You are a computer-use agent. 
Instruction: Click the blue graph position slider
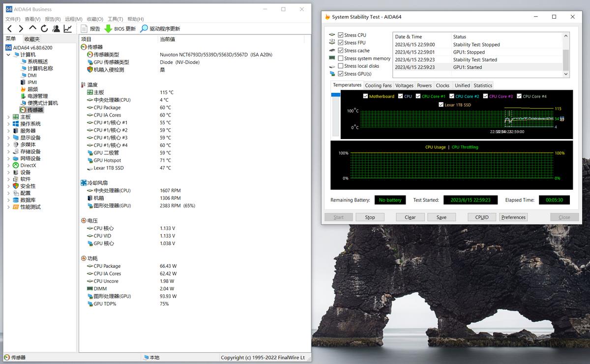coord(336,95)
